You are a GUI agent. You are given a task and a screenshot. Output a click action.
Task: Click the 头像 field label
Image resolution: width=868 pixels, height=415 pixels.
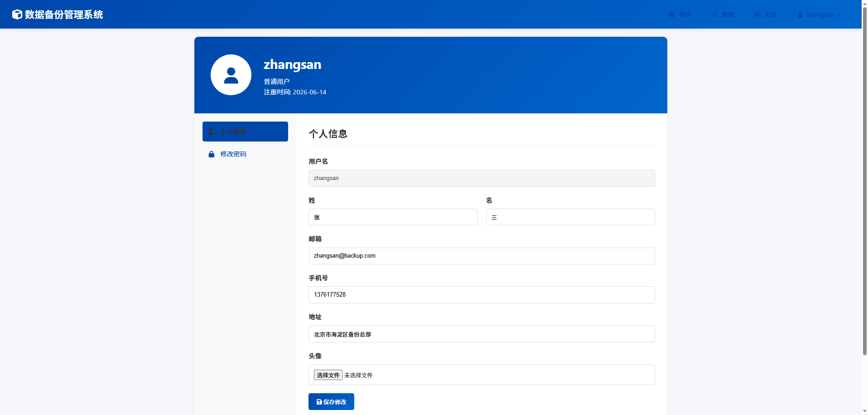click(315, 356)
